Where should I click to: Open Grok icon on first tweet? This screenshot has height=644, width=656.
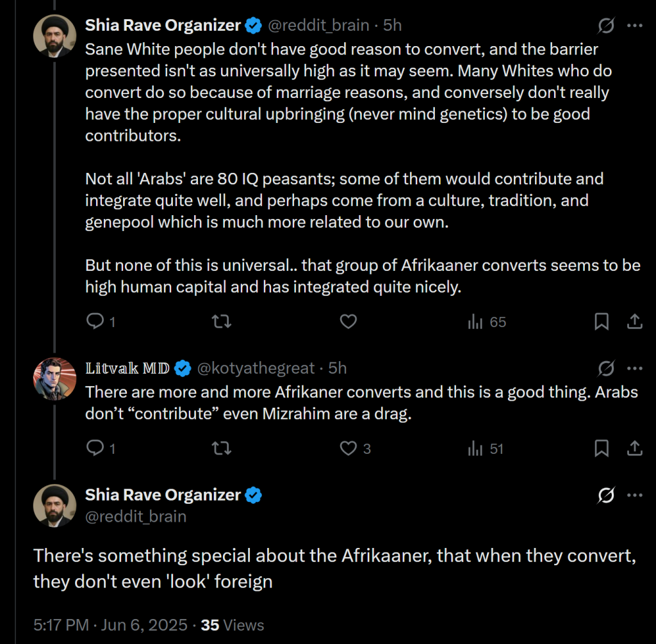point(605,26)
